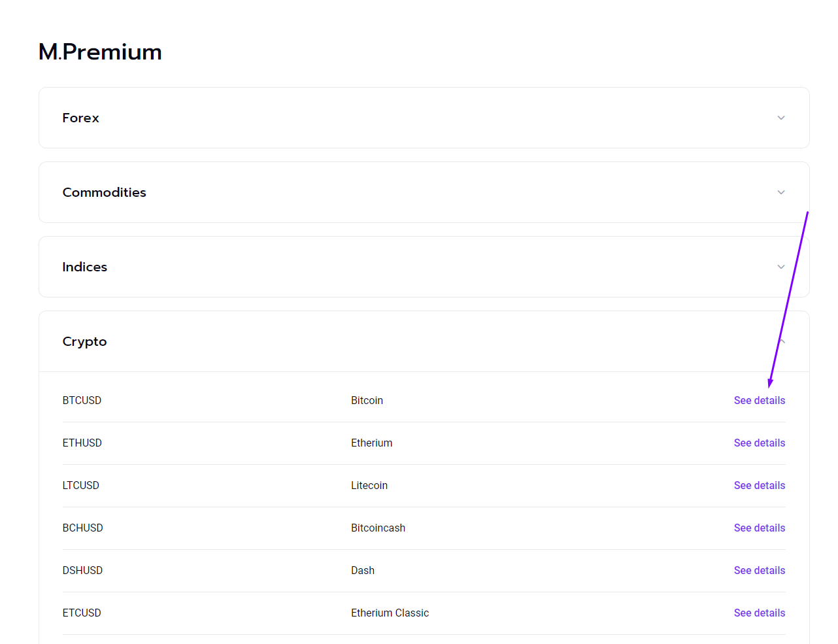See details for Etherium ETHUSD
Viewport: 838px width, 644px height.
click(x=760, y=443)
